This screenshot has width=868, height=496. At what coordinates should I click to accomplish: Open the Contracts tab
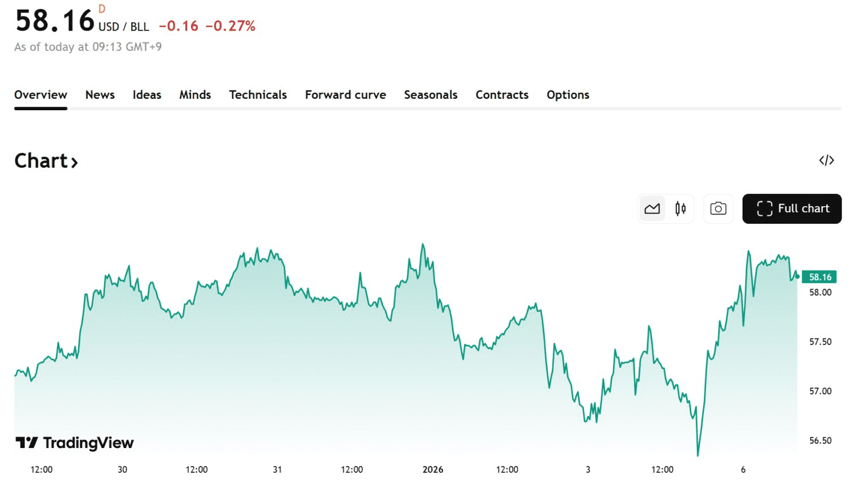pyautogui.click(x=502, y=95)
